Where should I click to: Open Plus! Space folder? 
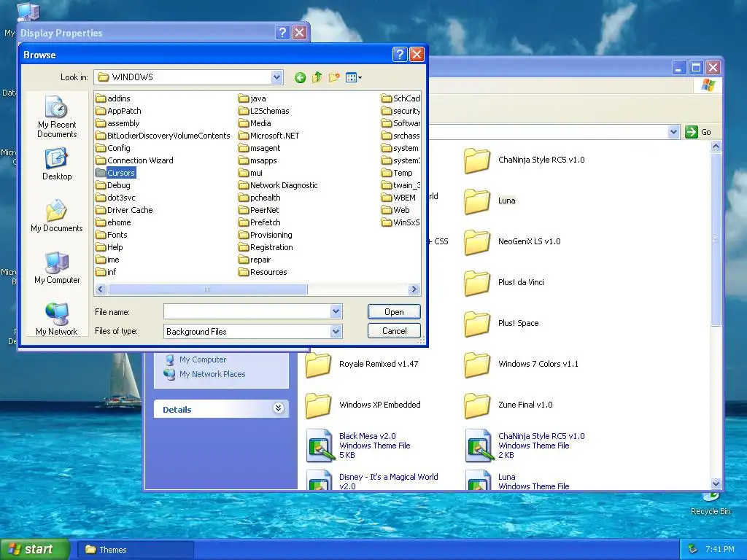[501, 323]
